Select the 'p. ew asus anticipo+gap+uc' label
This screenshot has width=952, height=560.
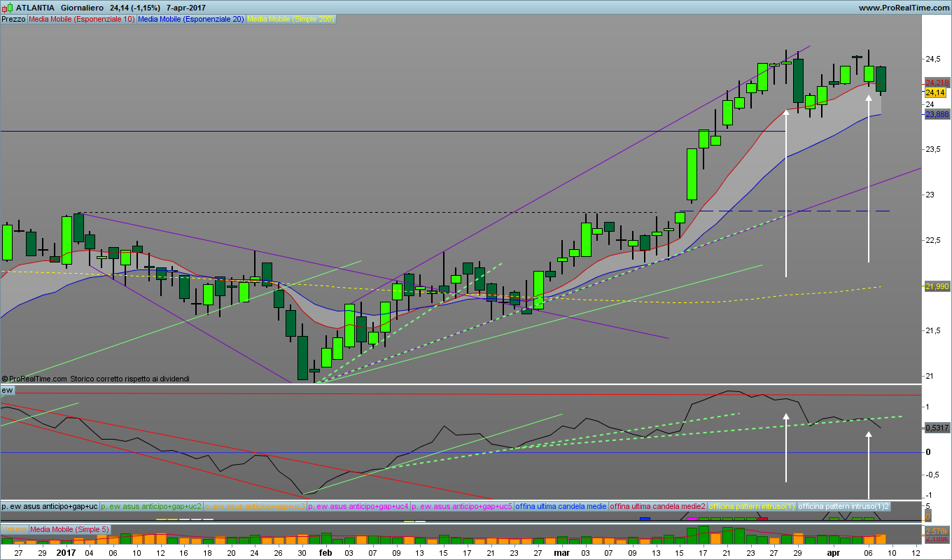(50, 505)
